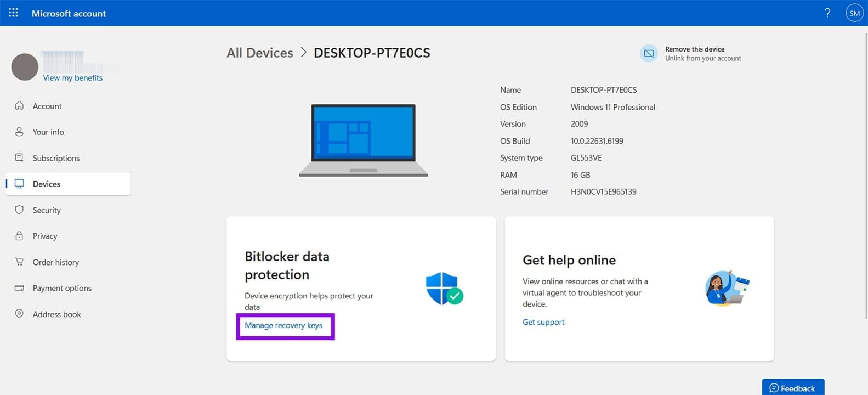The width and height of the screenshot is (868, 395).
Task: Open the Feedback button
Action: click(x=793, y=387)
